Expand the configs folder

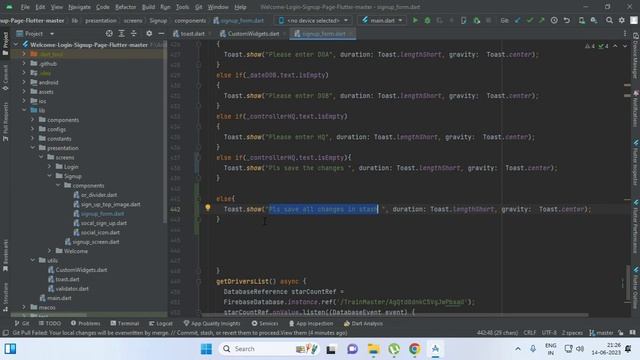pos(33,129)
